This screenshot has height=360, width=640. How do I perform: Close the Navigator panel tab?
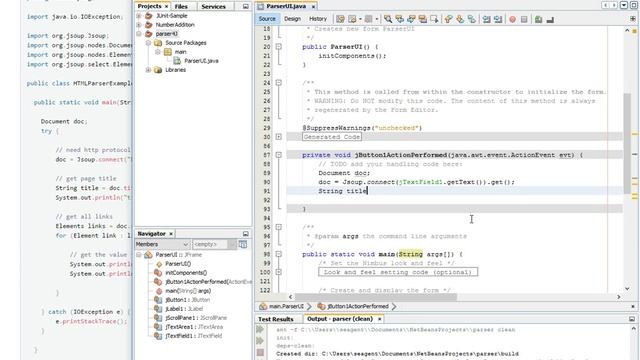pyautogui.click(x=171, y=234)
